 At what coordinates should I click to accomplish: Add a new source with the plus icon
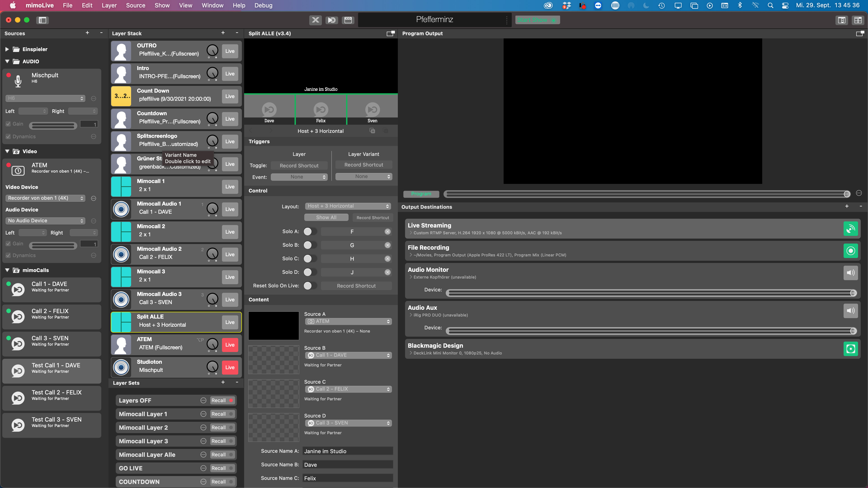tap(87, 33)
